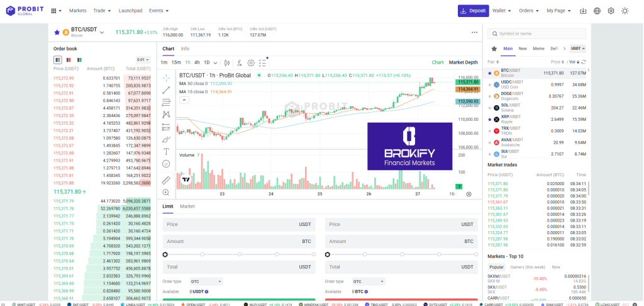644x306 pixels.
Task: Click the Symbol or name search field
Action: (537, 34)
